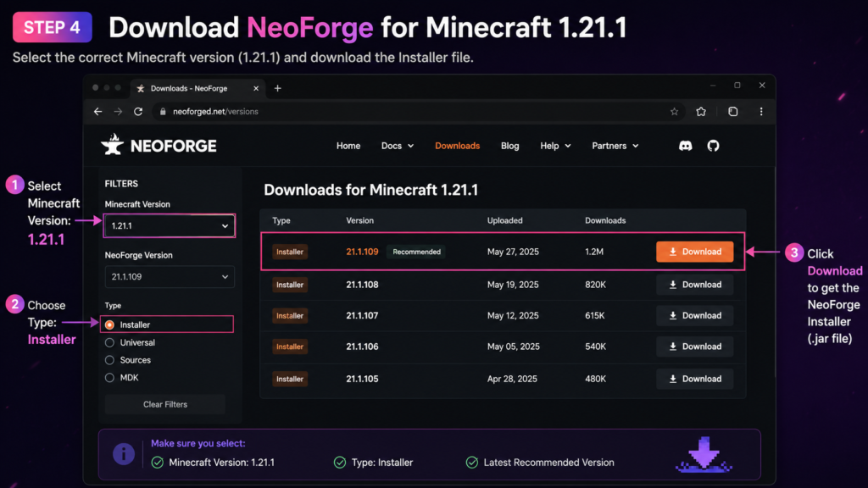Click the neoforged.net/versions address bar
The width and height of the screenshot is (868, 488).
(418, 112)
